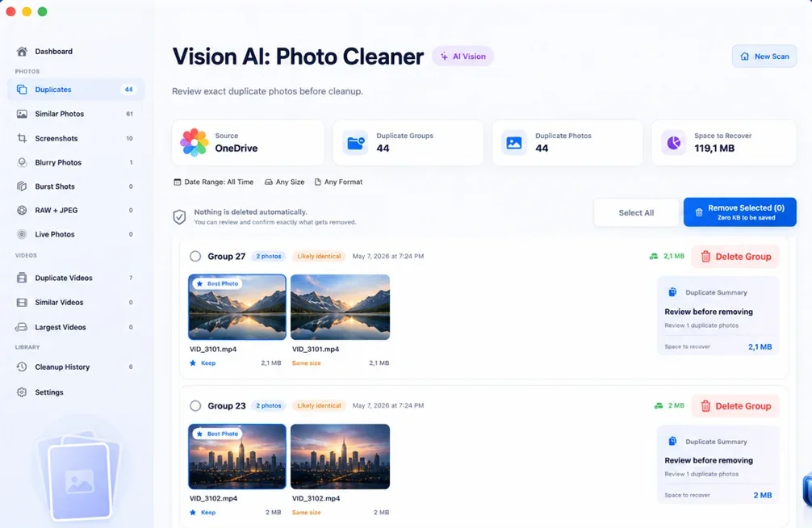Click the AI Vision badge
Viewport: 812px width, 528px height.
pyautogui.click(x=463, y=56)
